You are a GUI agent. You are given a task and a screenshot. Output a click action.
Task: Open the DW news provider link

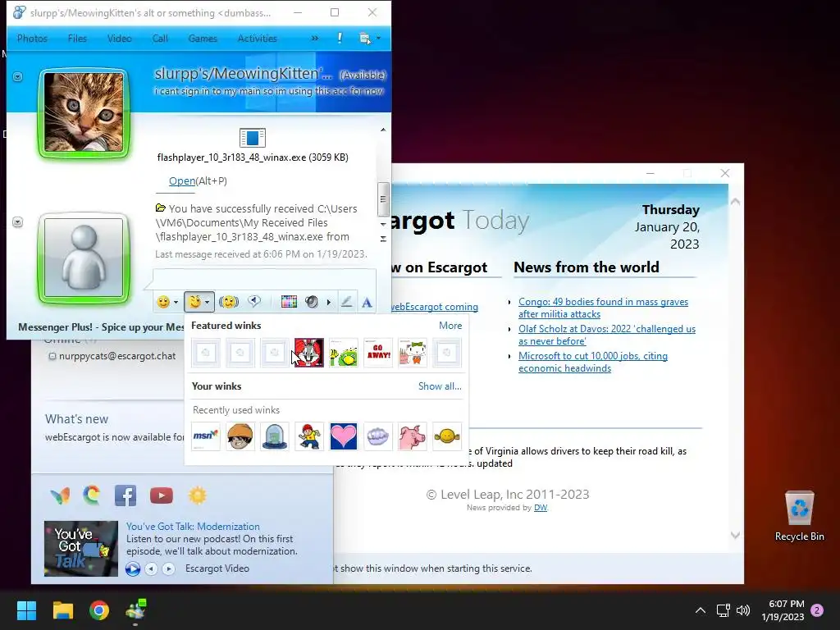coord(541,507)
